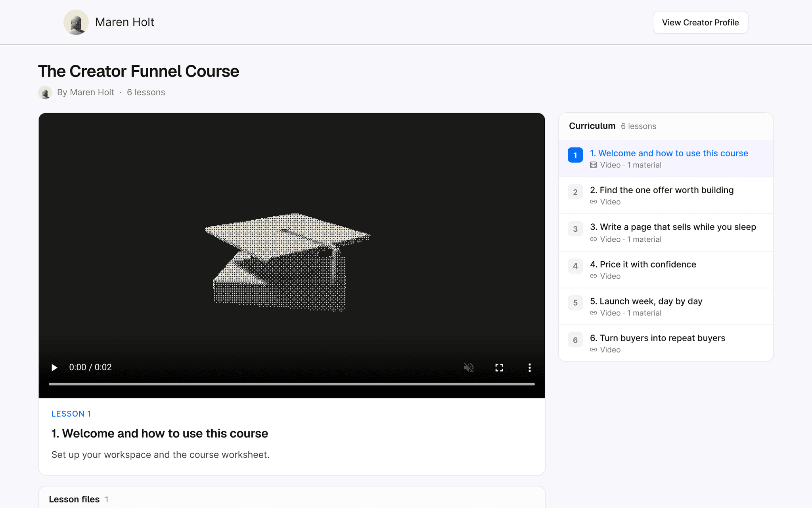Screen dimensions: 812x508
Task: Click link icon under lesson 5
Action: [x=593, y=313]
